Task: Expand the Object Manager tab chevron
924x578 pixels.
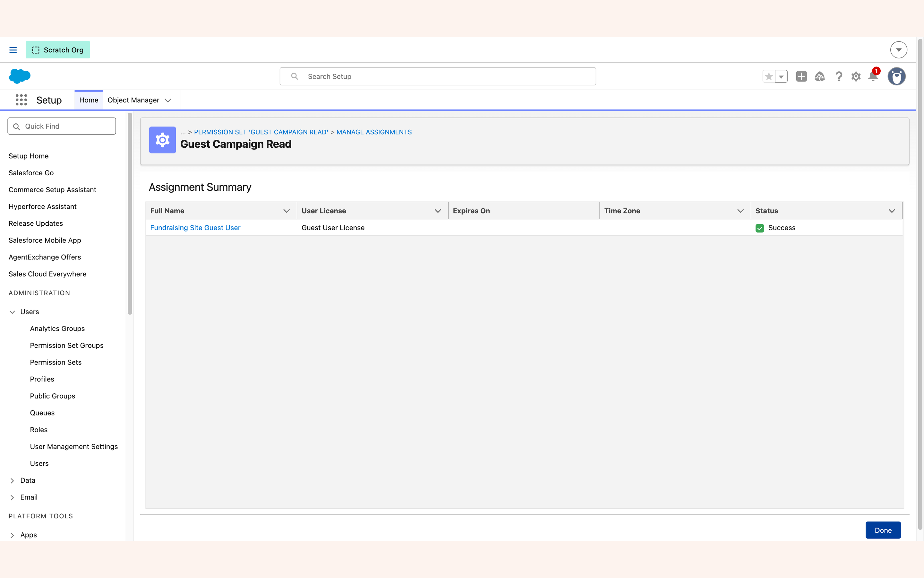Action: tap(168, 101)
